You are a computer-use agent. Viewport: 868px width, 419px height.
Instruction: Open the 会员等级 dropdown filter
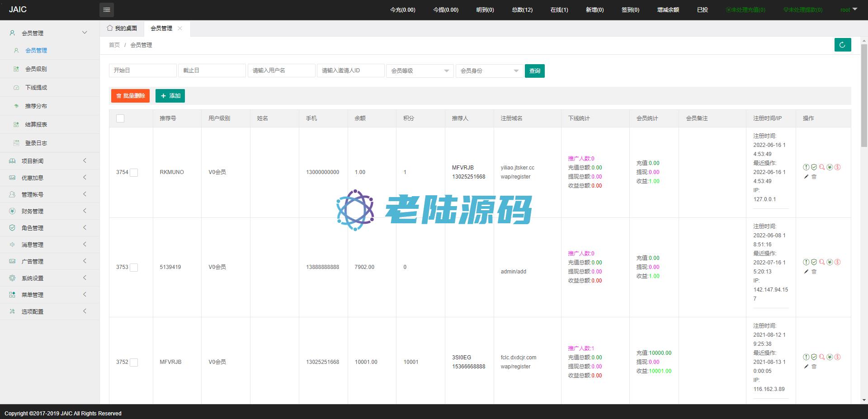(420, 71)
